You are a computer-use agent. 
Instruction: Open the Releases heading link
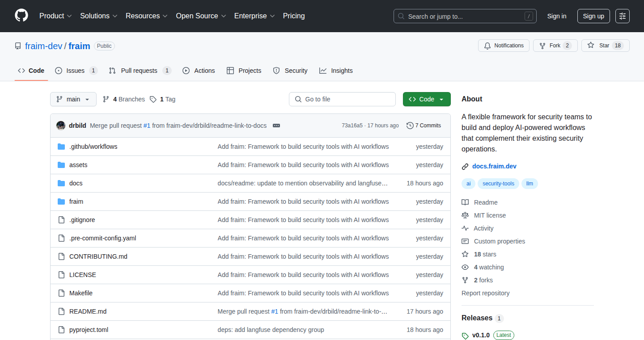[477, 318]
